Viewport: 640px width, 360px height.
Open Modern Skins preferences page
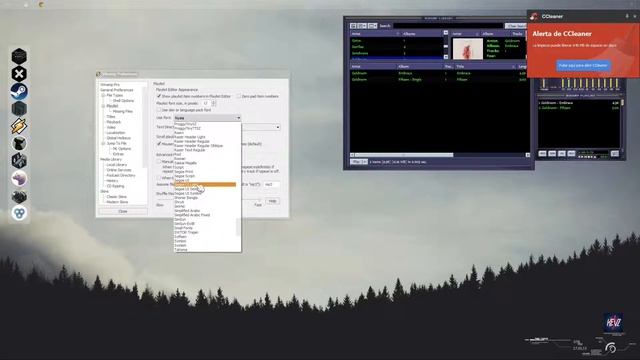117,202
